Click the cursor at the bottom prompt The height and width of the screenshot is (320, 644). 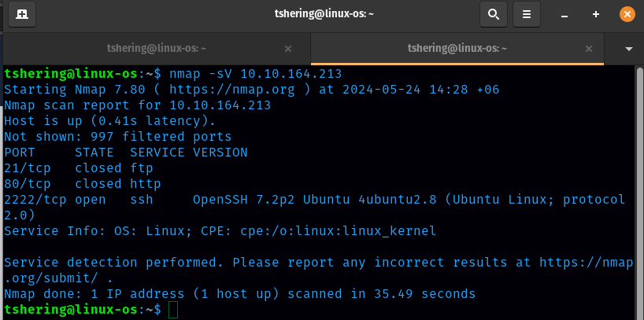[x=173, y=310]
